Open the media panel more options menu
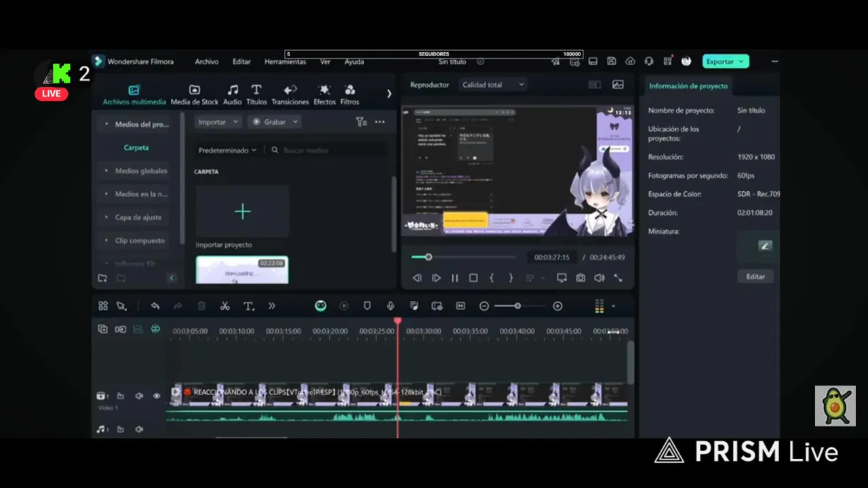This screenshot has height=488, width=868. click(380, 122)
